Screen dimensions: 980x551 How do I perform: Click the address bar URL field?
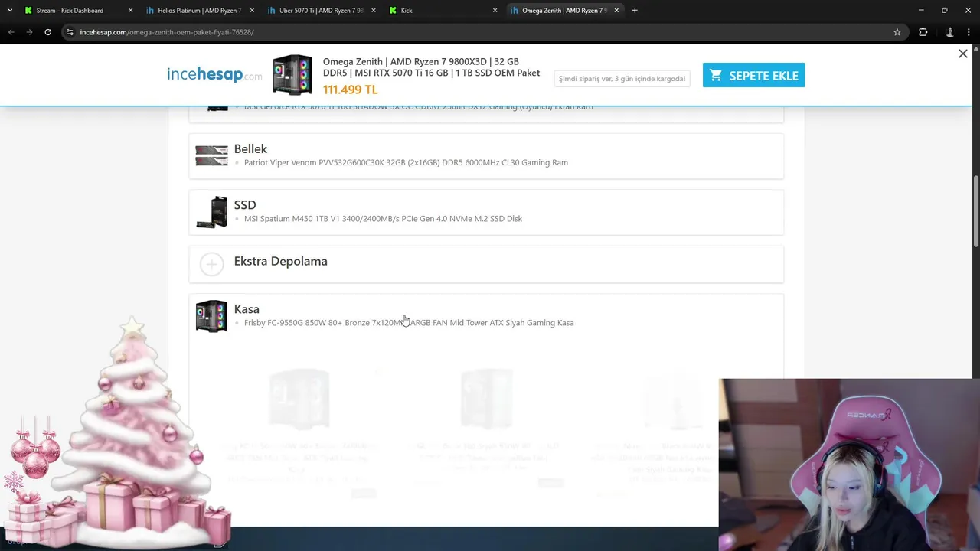point(482,32)
